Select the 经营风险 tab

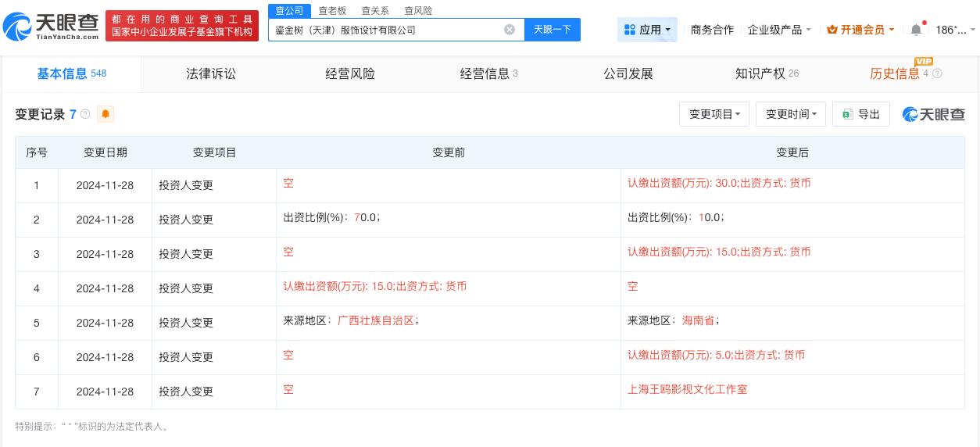(x=350, y=73)
